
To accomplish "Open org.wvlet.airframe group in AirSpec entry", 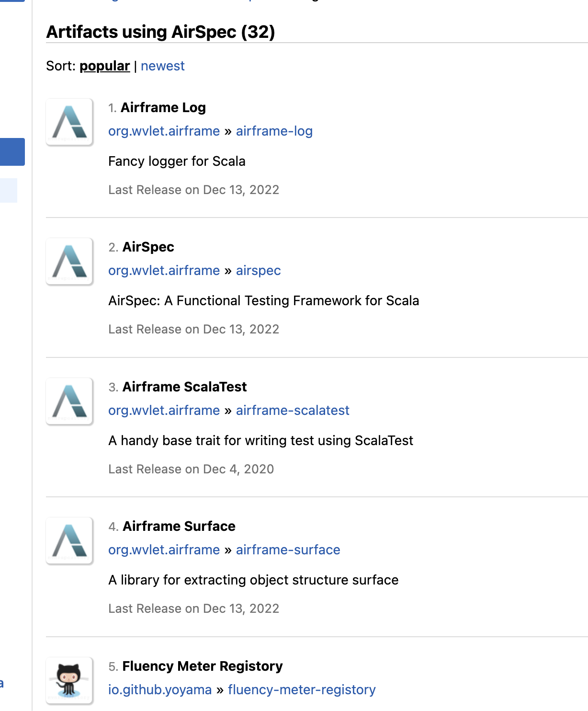I will pos(164,270).
